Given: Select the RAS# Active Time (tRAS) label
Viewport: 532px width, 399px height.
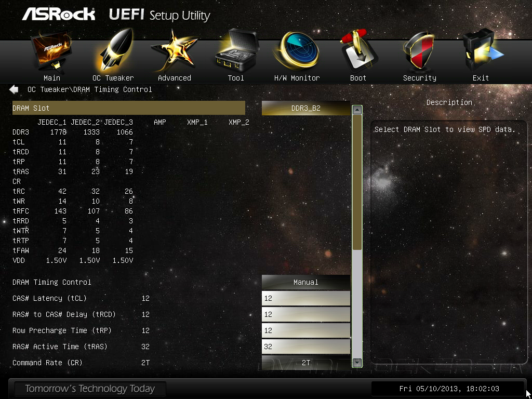Looking at the screenshot, I should (60, 347).
